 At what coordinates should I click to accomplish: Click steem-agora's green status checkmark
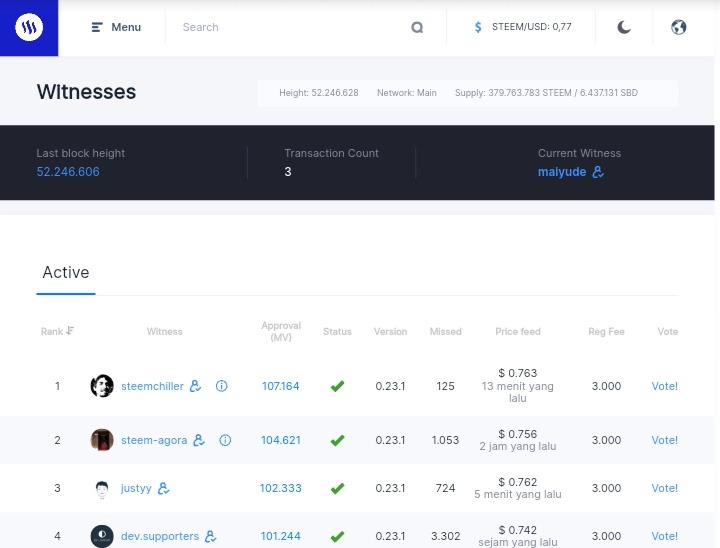[x=338, y=441]
